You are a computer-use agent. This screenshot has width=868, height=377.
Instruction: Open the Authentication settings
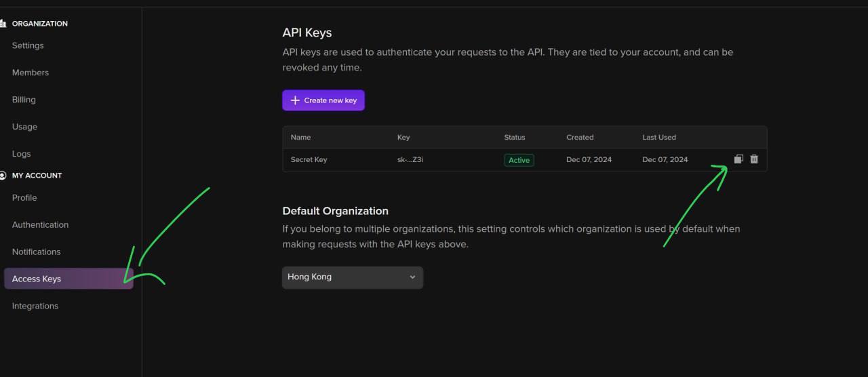[x=40, y=225]
